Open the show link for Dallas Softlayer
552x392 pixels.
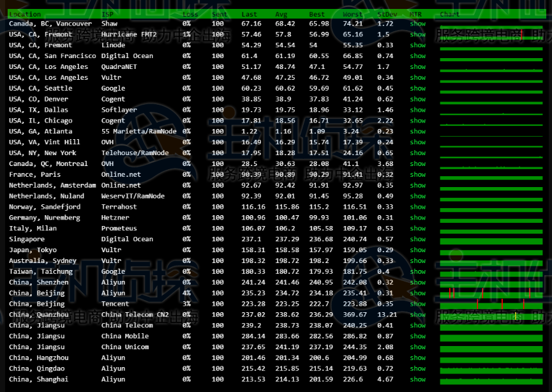tap(417, 110)
